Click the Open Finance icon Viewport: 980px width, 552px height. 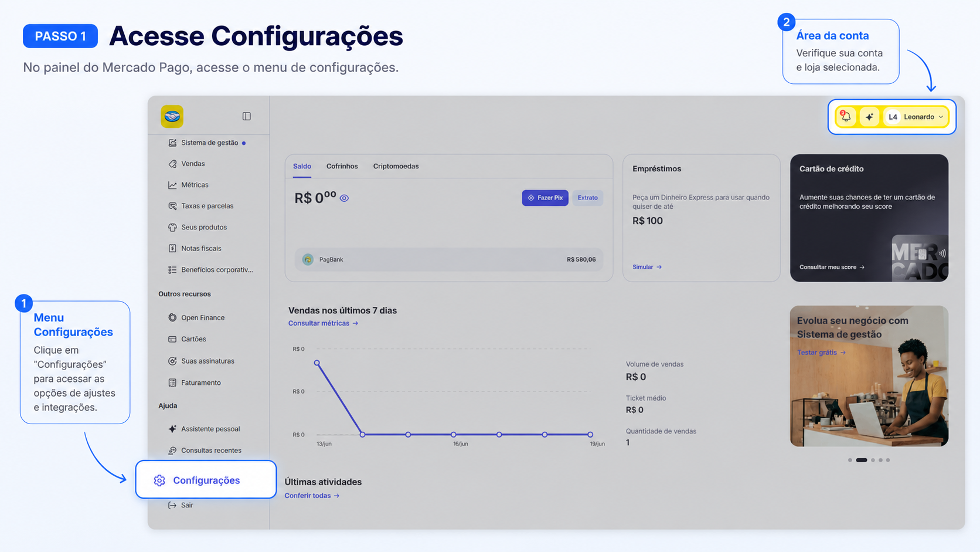[x=172, y=317]
